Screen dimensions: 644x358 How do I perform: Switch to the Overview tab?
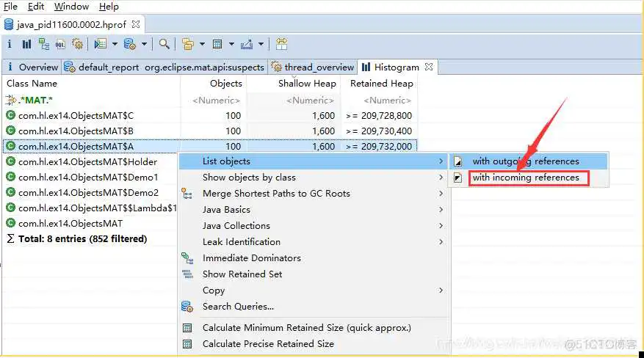32,67
